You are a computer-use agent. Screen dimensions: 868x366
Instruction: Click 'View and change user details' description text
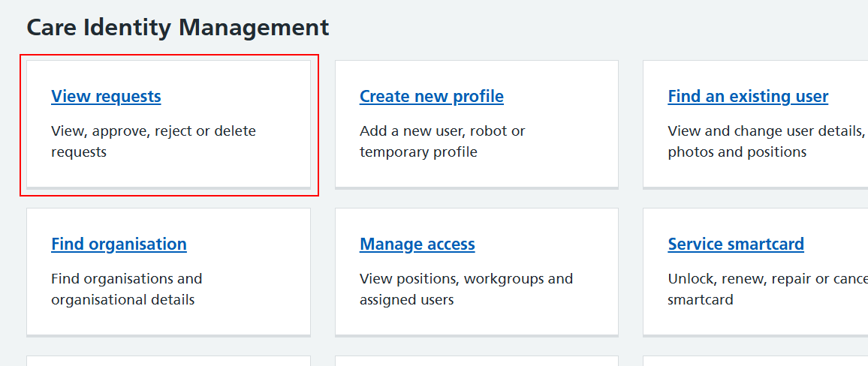767,142
